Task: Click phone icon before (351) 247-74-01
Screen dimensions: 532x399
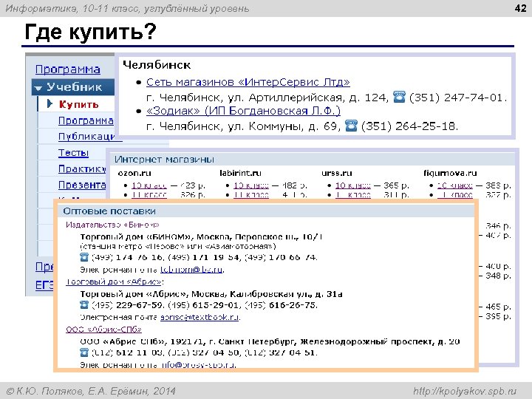Action: [399, 97]
